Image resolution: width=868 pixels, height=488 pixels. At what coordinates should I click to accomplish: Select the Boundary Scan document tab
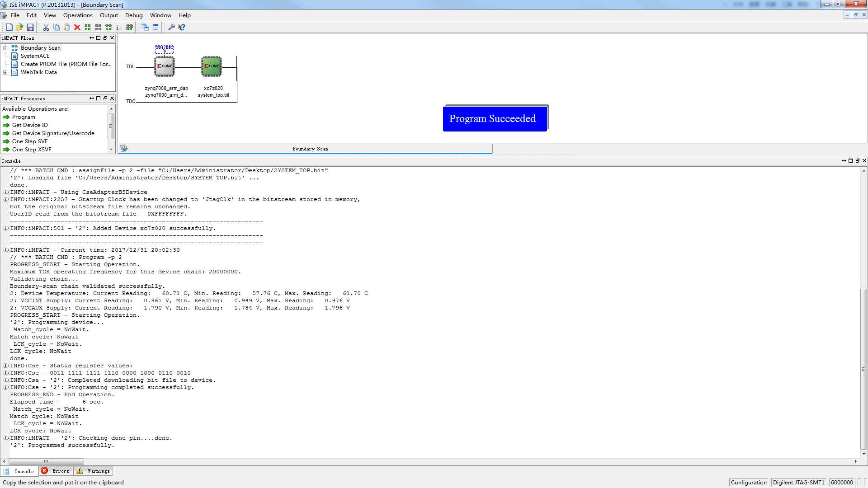tap(305, 149)
